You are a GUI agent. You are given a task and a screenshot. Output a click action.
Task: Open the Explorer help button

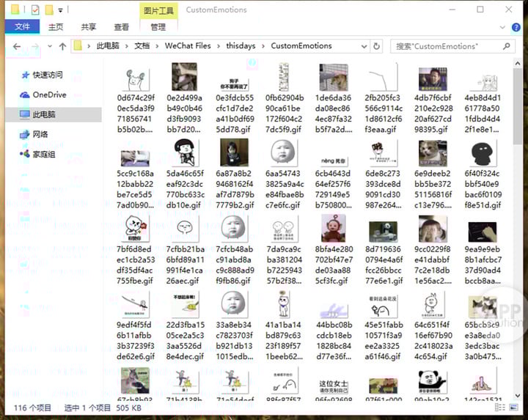[x=516, y=27]
